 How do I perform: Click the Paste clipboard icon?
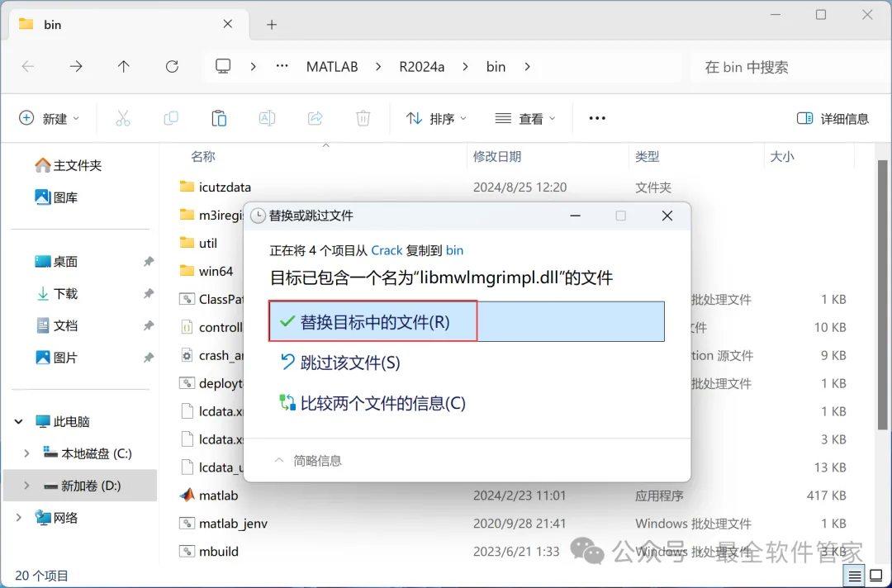pyautogui.click(x=219, y=118)
